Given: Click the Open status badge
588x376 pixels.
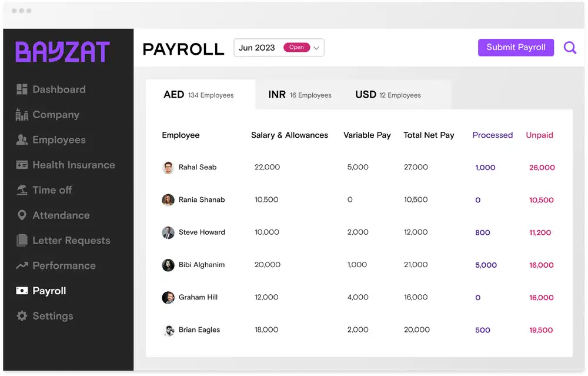Looking at the screenshot, I should pyautogui.click(x=297, y=47).
